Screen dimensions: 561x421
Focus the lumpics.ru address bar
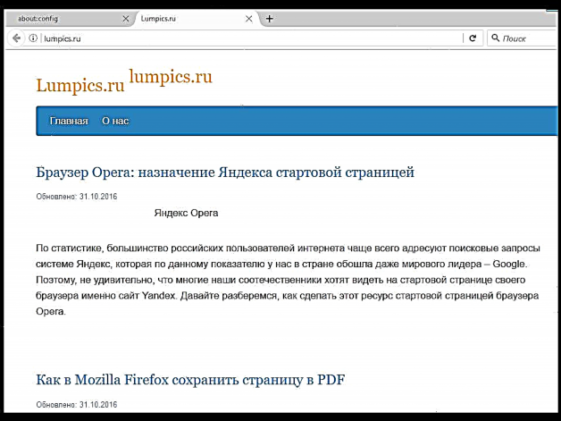[x=250, y=38]
